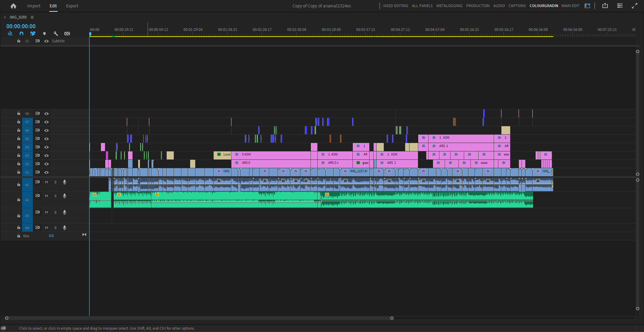Open workspaces panel icon in header
Image resolution: width=644 pixels, height=332 pixels.
coord(587,6)
